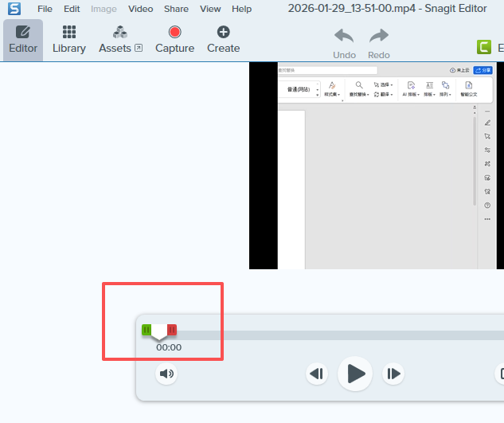The width and height of the screenshot is (504, 423).
Task: Mute the video audio
Action: pos(166,374)
